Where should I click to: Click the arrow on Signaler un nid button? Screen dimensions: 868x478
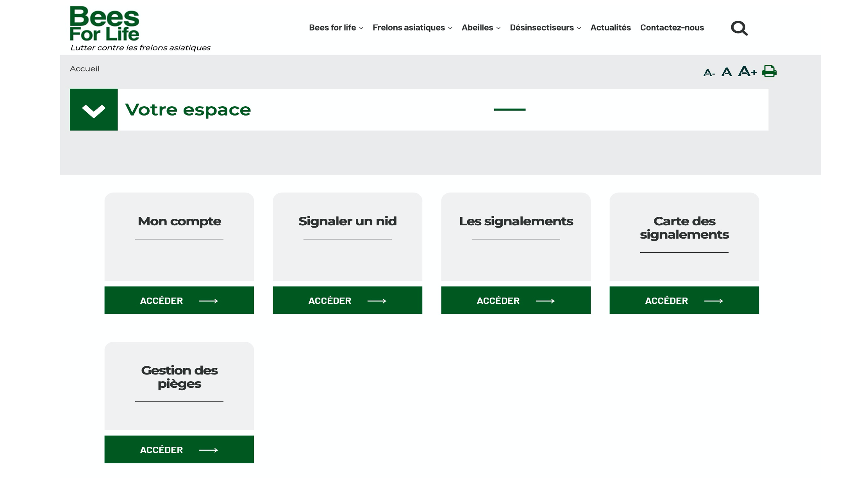377,301
